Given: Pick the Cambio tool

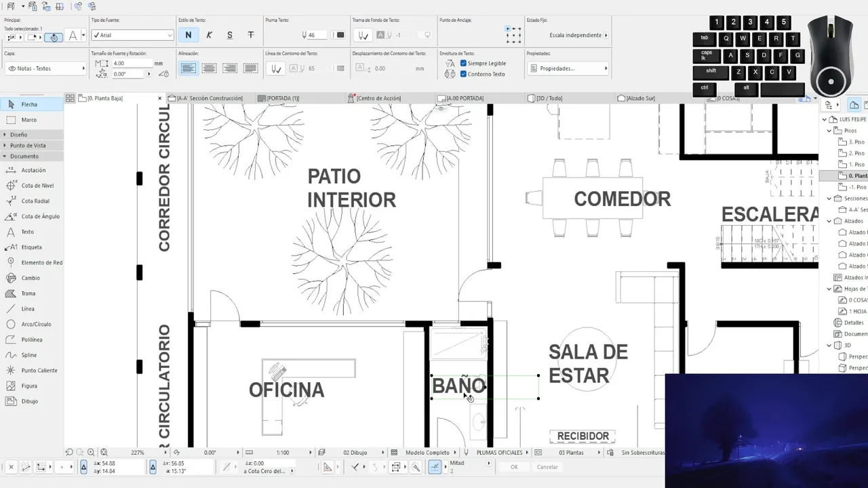Looking at the screenshot, I should [x=31, y=278].
